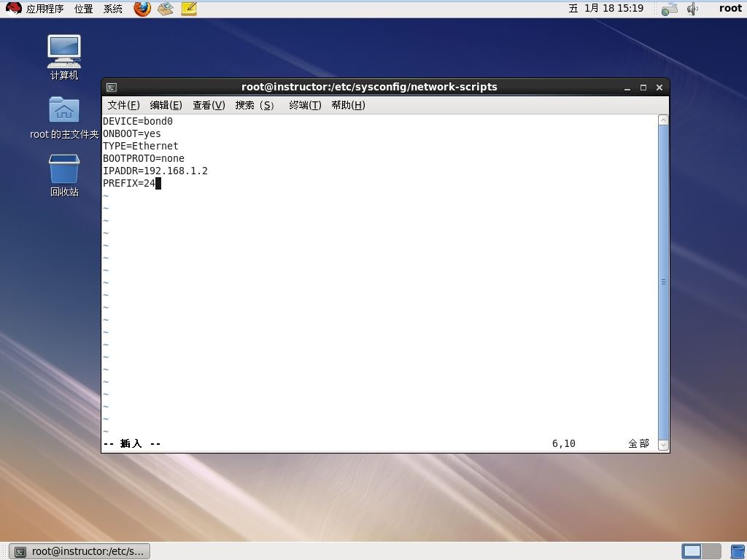Viewport: 747px width, 560px height.
Task: Open the 查看(V) menu
Action: pyautogui.click(x=209, y=105)
